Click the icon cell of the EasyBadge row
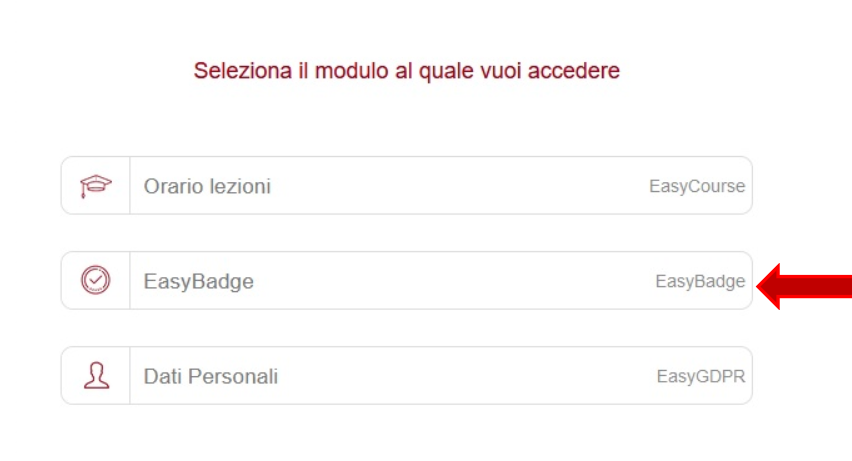The image size is (852, 461). [x=96, y=281]
